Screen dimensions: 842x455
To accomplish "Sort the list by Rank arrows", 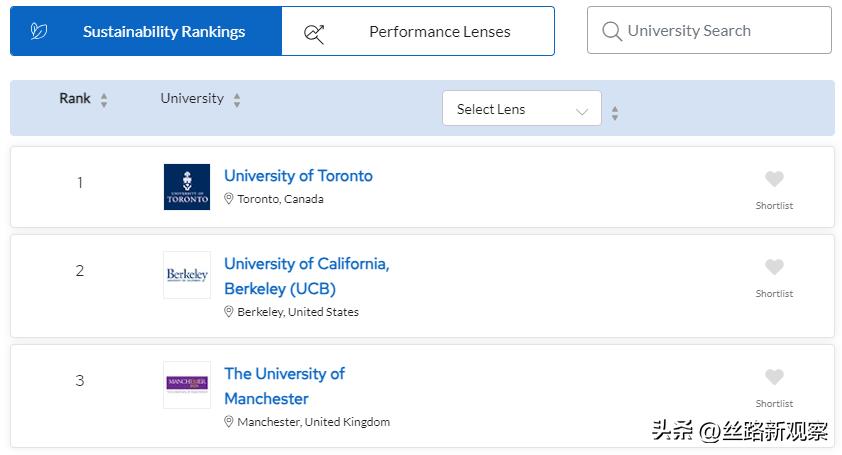I will click(104, 100).
